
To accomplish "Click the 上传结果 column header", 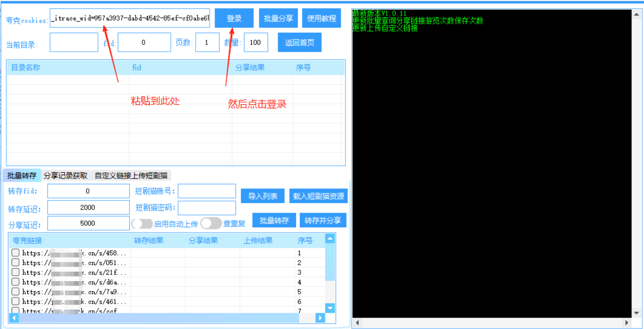I will pyautogui.click(x=267, y=241).
